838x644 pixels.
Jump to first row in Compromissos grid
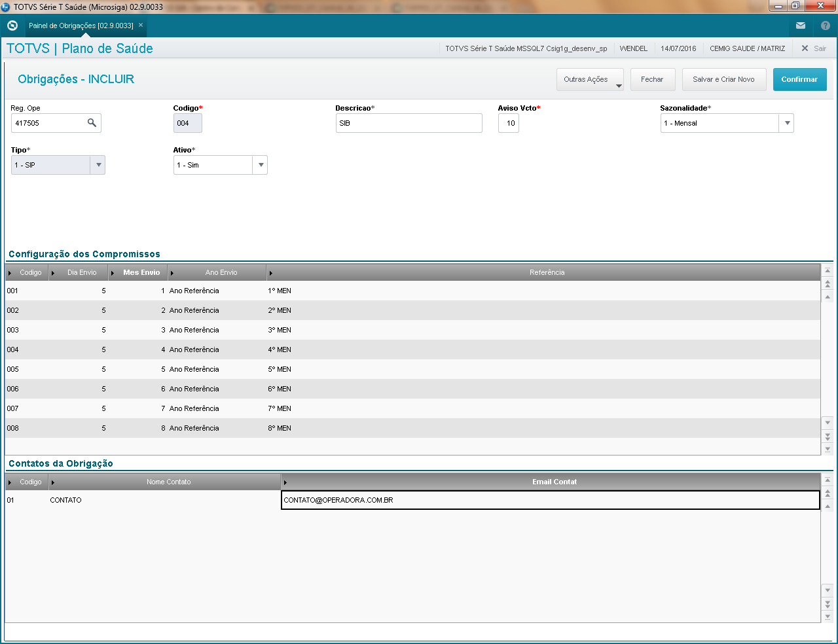click(828, 271)
